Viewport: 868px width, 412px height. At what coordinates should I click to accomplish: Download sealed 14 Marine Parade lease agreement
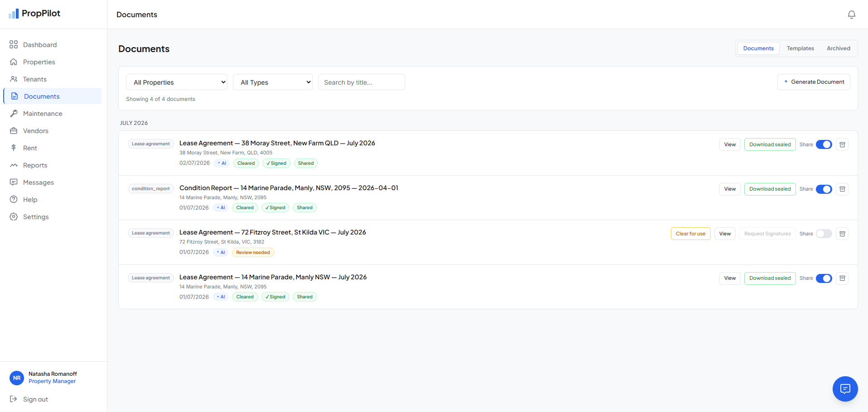coord(770,278)
